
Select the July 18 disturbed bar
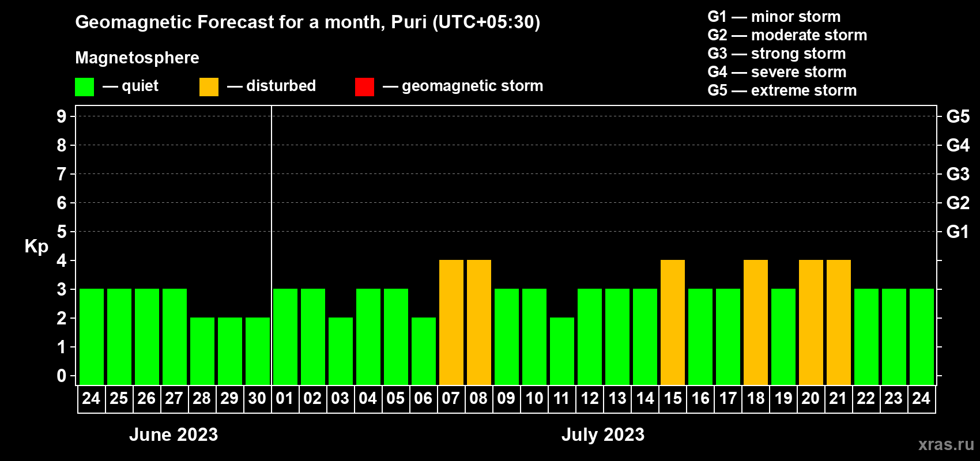pos(756,323)
